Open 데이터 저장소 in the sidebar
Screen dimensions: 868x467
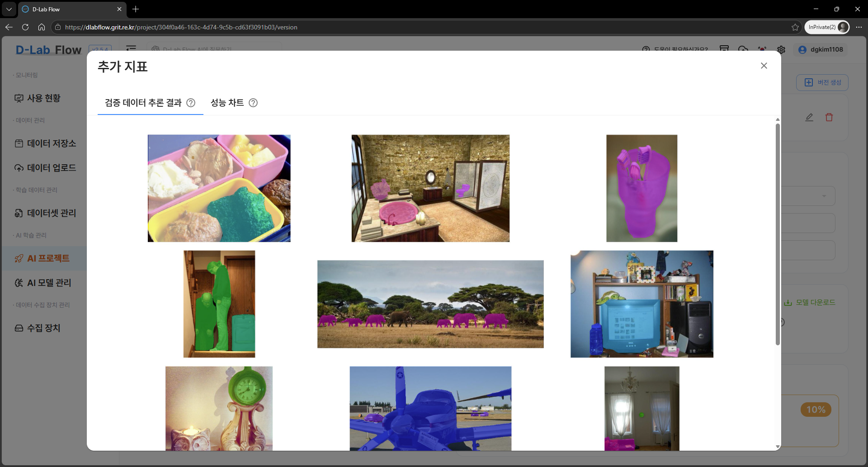(44, 143)
